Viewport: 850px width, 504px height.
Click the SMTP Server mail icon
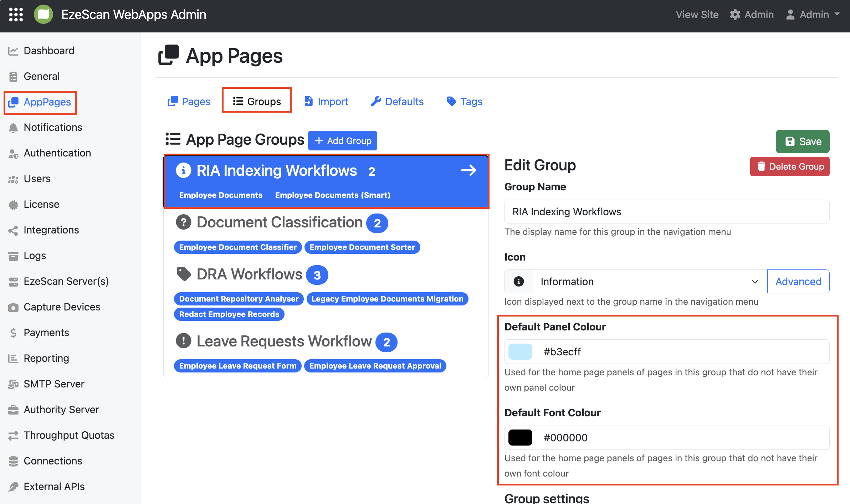(x=13, y=384)
